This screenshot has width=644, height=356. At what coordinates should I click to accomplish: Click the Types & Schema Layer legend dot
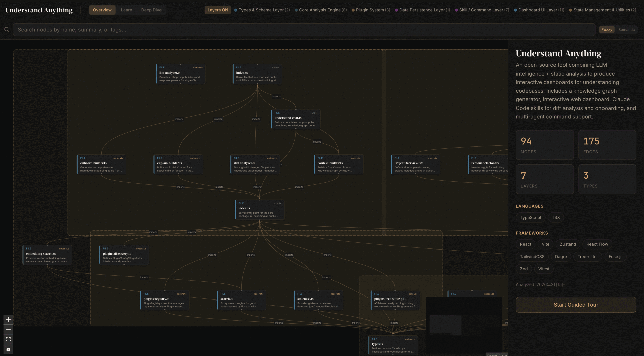click(x=235, y=10)
